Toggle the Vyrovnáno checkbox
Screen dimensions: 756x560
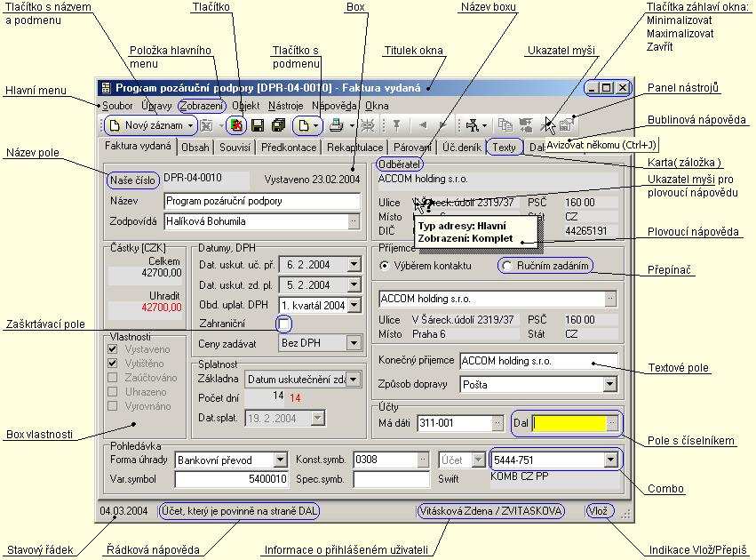click(113, 405)
